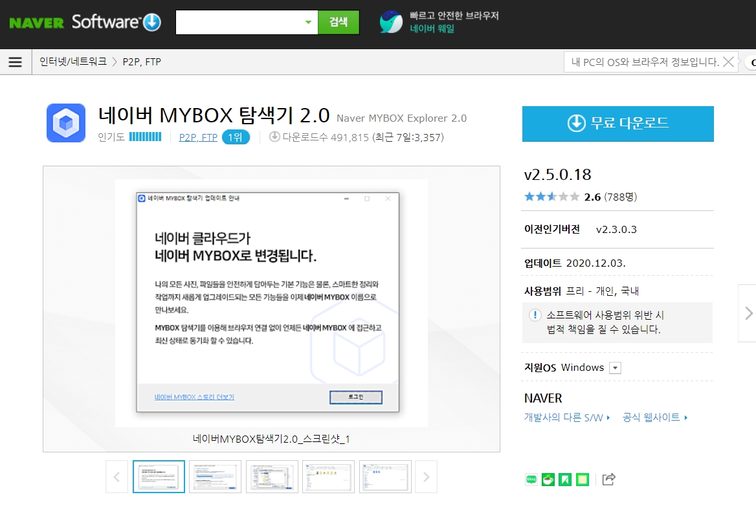The width and height of the screenshot is (756, 532).
Task: Open the hamburger category menu
Action: pos(16,61)
